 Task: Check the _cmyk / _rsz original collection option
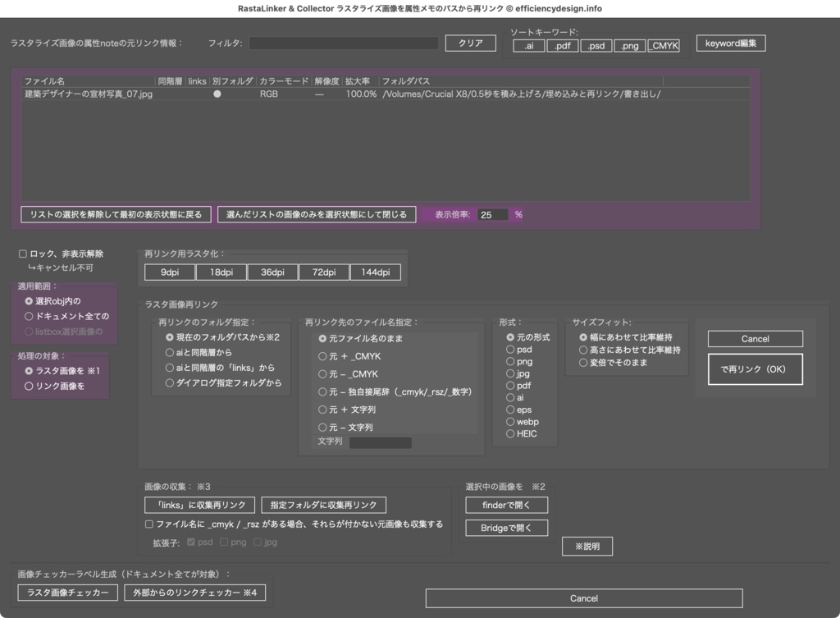click(x=148, y=524)
